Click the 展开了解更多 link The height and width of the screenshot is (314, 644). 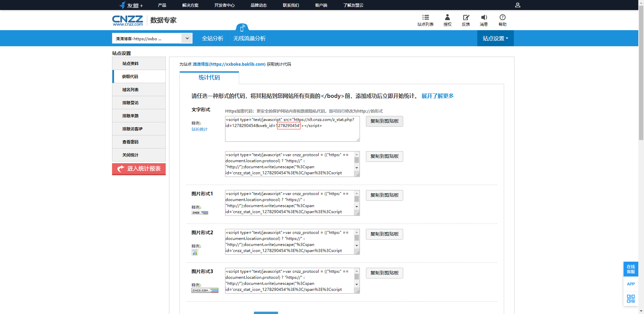tap(437, 96)
